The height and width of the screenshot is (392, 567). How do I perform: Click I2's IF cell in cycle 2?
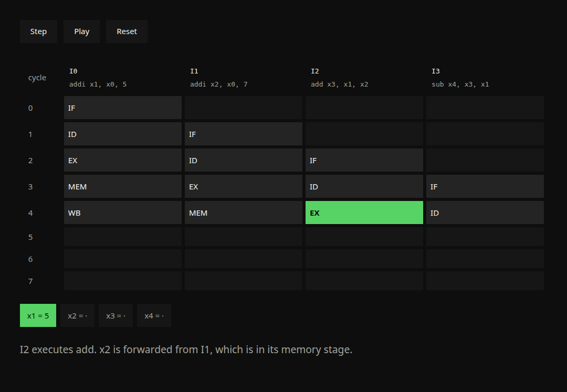pyautogui.click(x=364, y=160)
